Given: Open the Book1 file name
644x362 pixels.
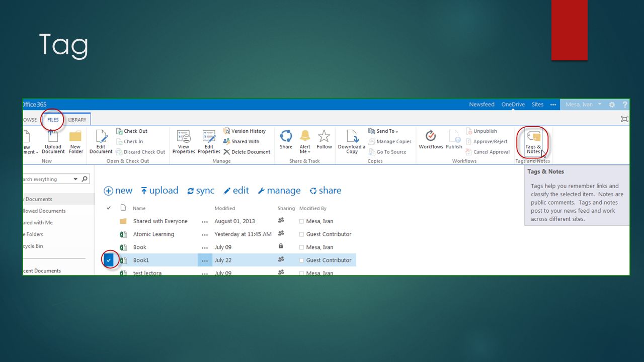Looking at the screenshot, I should [141, 260].
